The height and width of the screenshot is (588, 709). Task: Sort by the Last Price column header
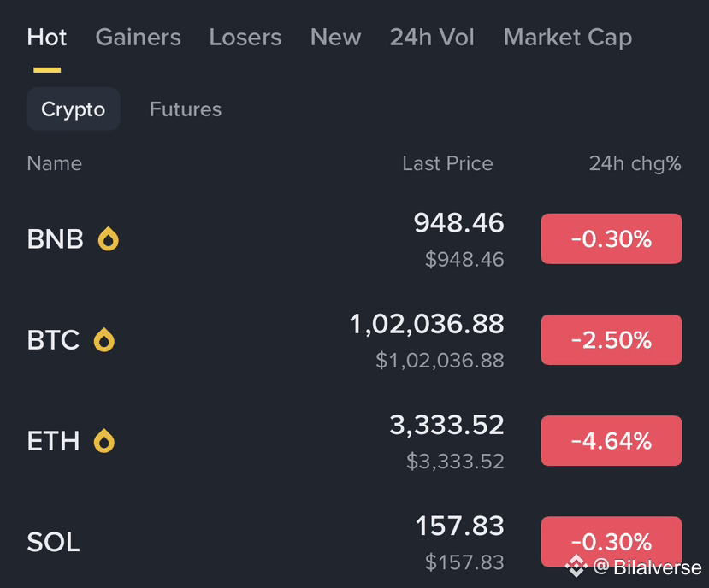click(x=447, y=163)
